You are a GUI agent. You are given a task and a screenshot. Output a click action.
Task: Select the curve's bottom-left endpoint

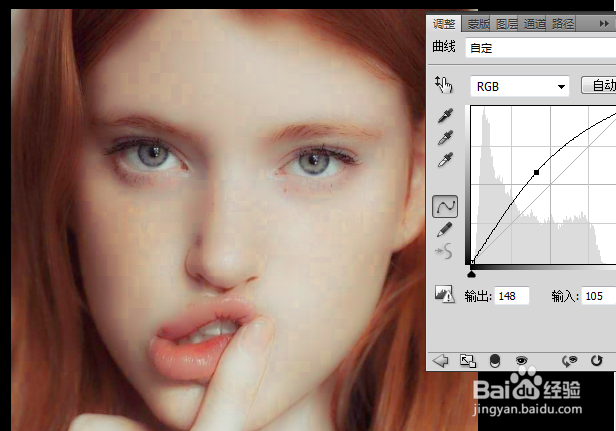pos(473,262)
